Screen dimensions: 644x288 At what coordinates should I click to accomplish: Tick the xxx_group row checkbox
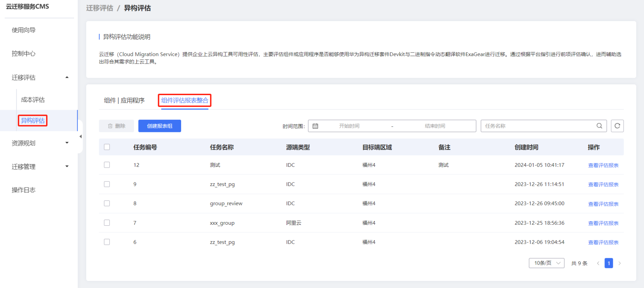(107, 223)
